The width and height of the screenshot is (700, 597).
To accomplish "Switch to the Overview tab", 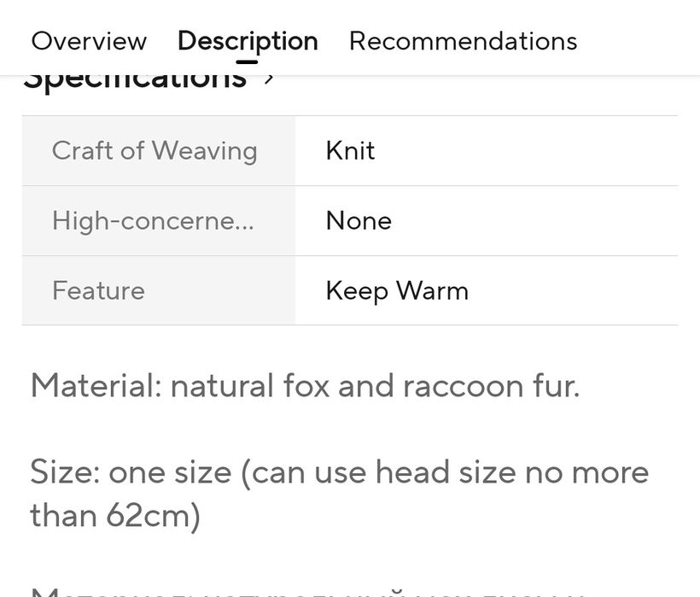I will 89,41.
